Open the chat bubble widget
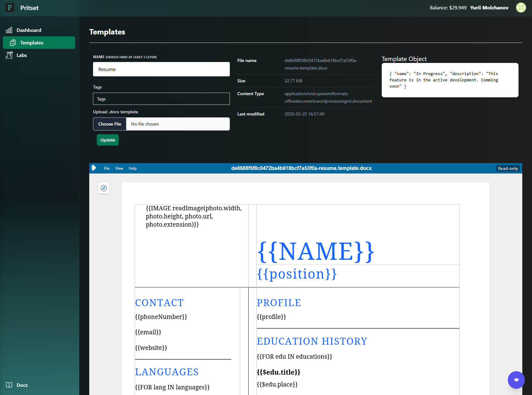 click(x=516, y=380)
